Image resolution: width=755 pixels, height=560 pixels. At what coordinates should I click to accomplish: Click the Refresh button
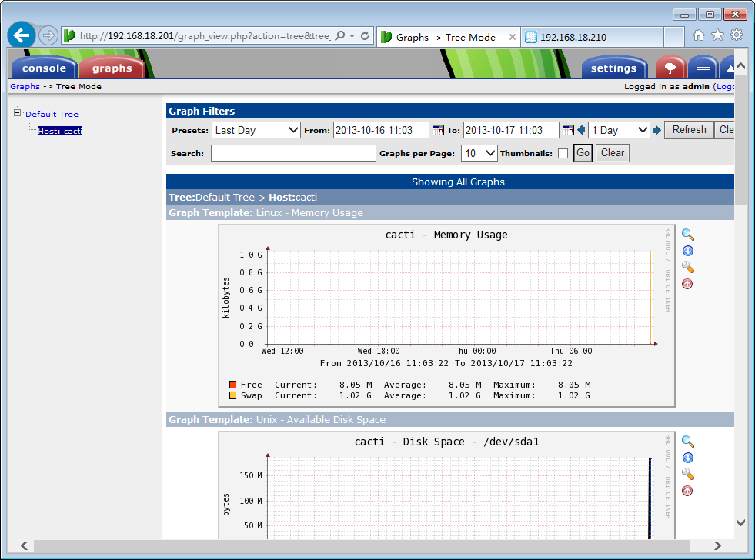(689, 130)
